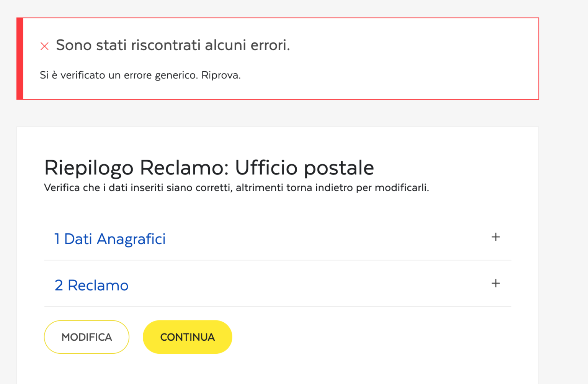Click the word 'Reclamo' in the second section row
Screen dimensions: 588x384
tap(98, 286)
